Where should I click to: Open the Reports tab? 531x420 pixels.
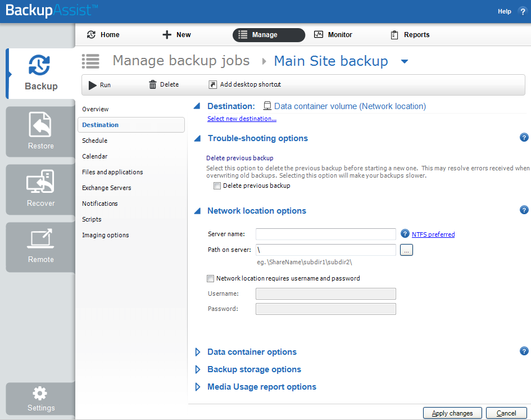tap(410, 34)
